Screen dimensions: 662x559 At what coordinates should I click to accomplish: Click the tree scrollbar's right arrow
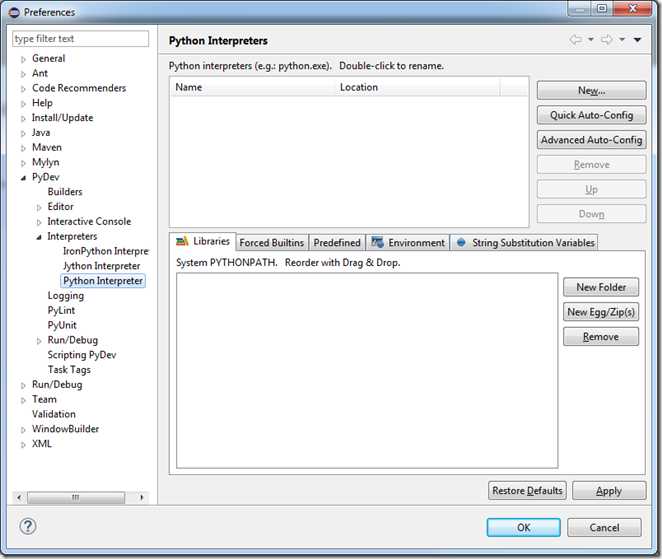tap(141, 497)
